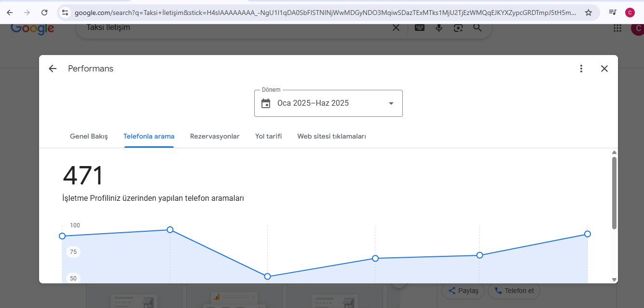Close the Performans dialog
The width and height of the screenshot is (644, 308).
604,69
